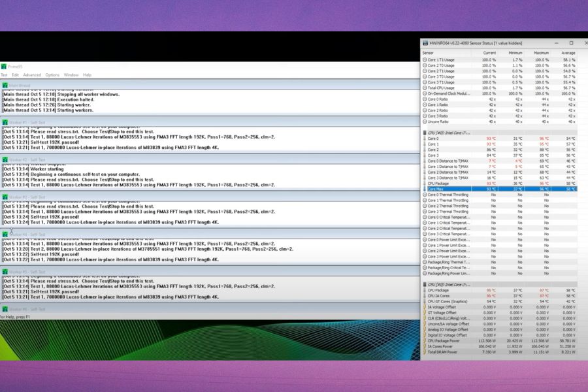The height and width of the screenshot is (392, 588).
Task: Select the CPU GT Cores (Graphics) row
Action: [x=500, y=302]
